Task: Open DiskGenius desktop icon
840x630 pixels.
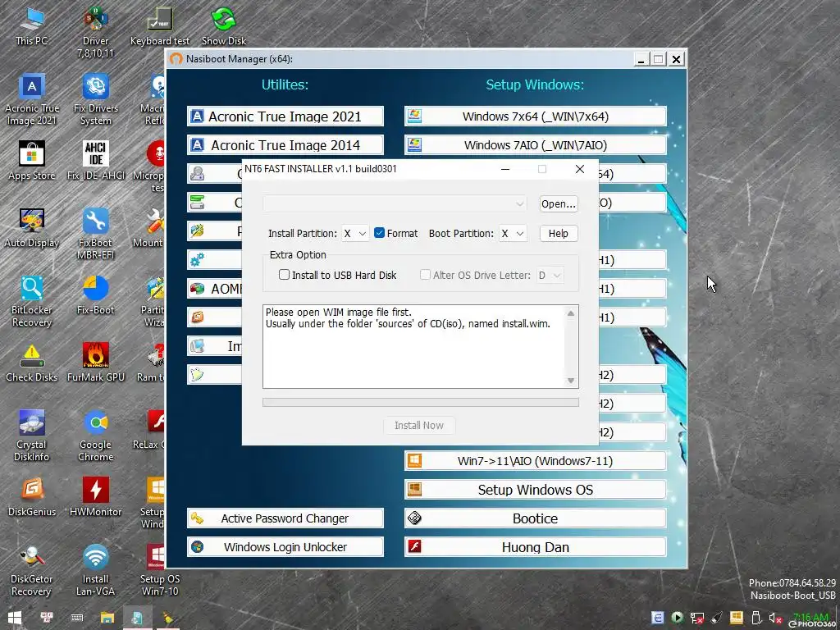Action: pyautogui.click(x=32, y=497)
